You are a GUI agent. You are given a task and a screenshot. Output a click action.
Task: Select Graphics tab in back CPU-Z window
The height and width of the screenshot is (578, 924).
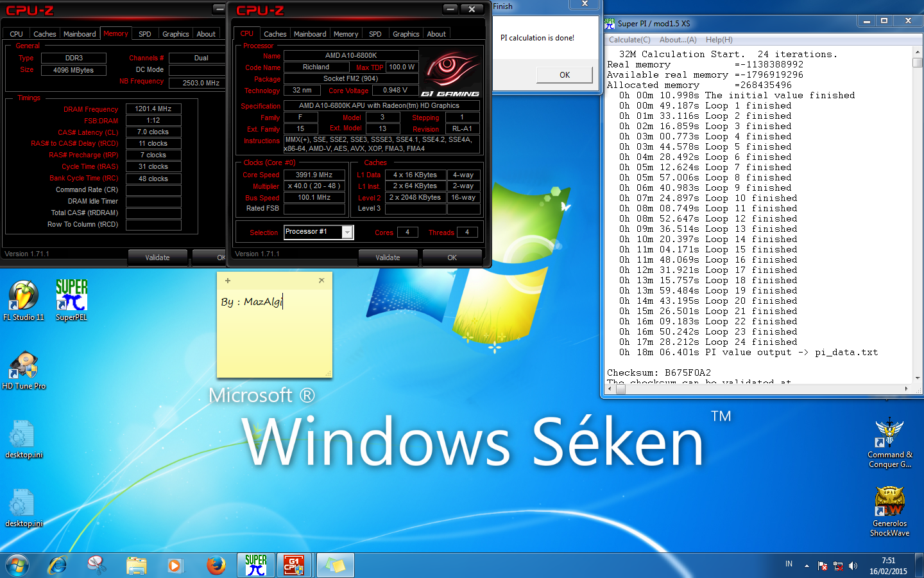(x=175, y=34)
